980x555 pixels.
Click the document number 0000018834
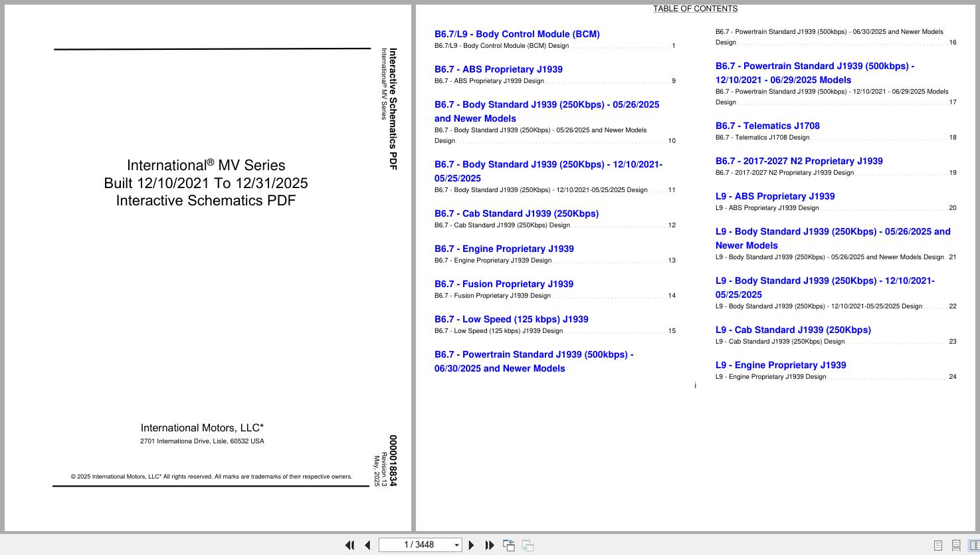tap(393, 461)
